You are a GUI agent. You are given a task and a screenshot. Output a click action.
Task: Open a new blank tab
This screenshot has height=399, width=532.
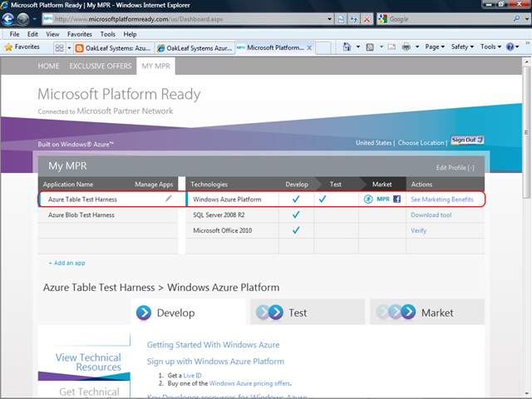pos(323,48)
